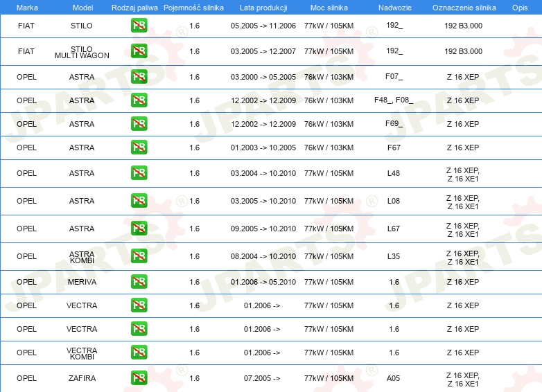
Task: Click the unleaded fuel icon in the FIAT STILO 05.2005 row
Action: [139, 26]
